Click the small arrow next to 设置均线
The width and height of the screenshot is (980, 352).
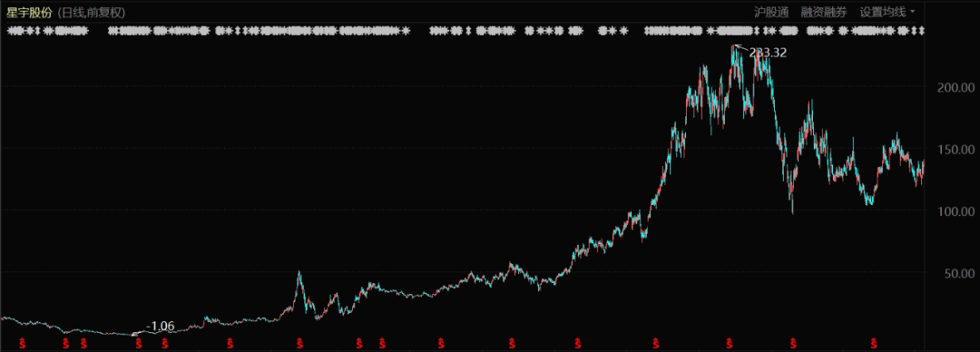pyautogui.click(x=912, y=12)
